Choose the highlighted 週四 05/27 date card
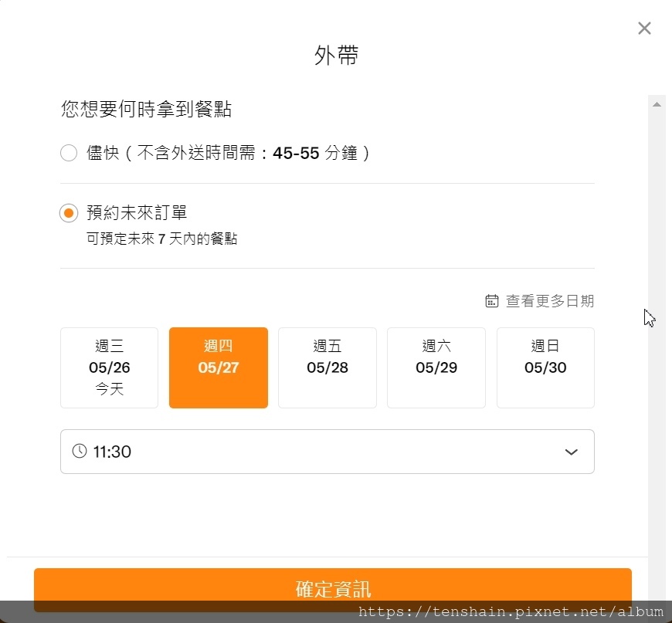The image size is (672, 623). pos(219,367)
